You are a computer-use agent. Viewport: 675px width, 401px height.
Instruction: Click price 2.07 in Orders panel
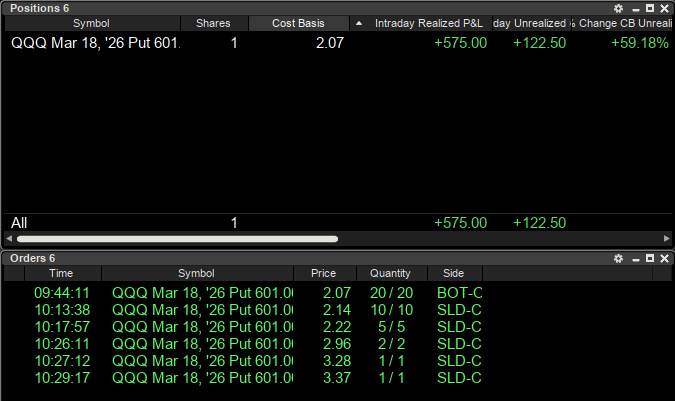click(337, 293)
